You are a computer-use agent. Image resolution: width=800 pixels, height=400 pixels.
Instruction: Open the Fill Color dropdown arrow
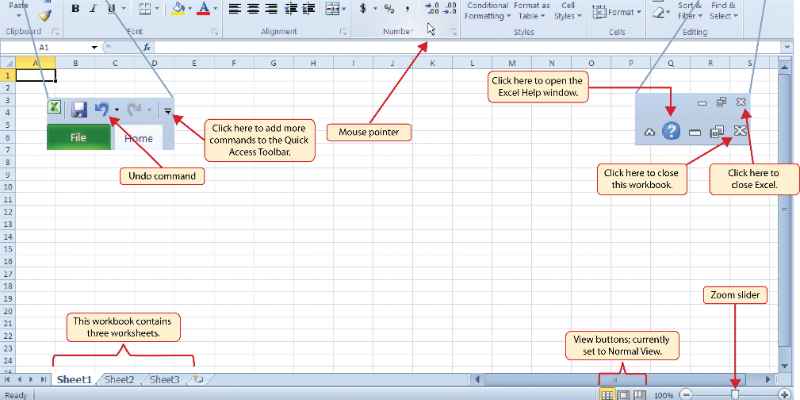[x=191, y=8]
